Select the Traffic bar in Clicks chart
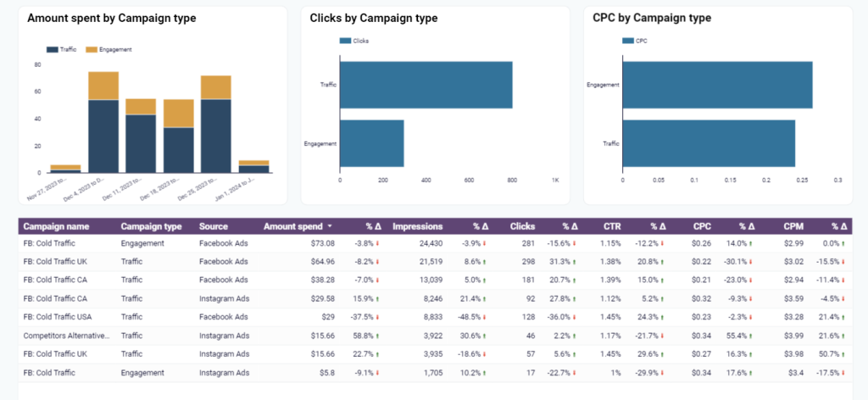 (x=426, y=85)
